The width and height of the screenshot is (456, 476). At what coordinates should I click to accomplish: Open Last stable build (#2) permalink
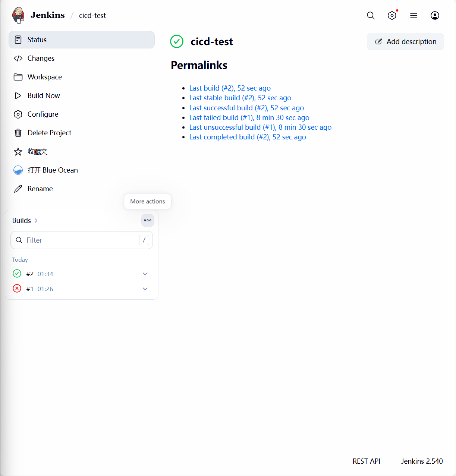click(240, 98)
